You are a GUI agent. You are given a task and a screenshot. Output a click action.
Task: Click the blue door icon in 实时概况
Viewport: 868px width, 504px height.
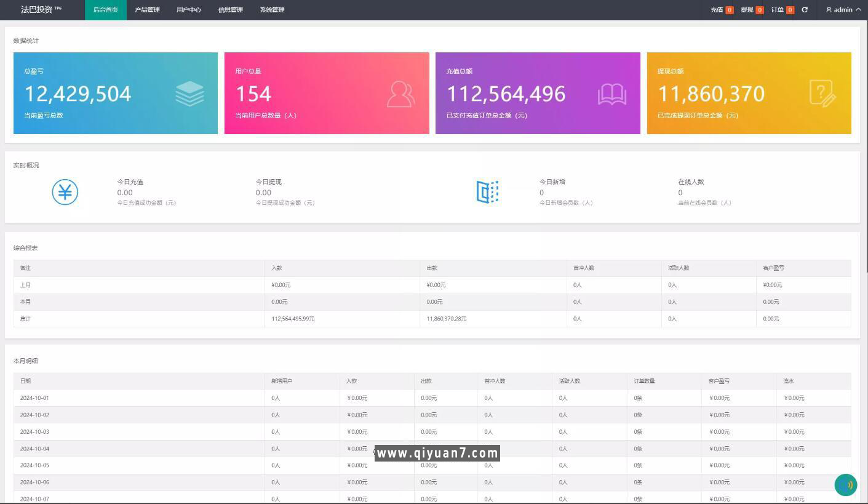(x=487, y=193)
